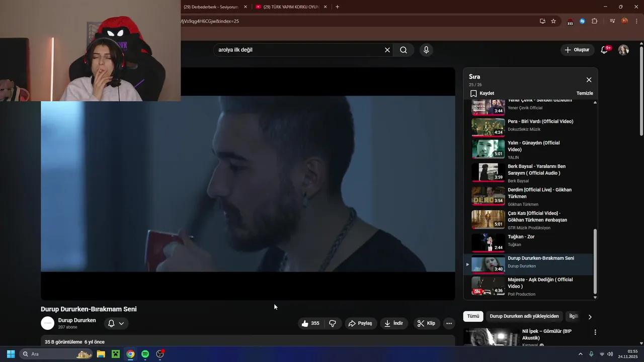Play Tuğkan - Zor from queue
Viewport: 644px width, 362px height.
[x=529, y=242]
